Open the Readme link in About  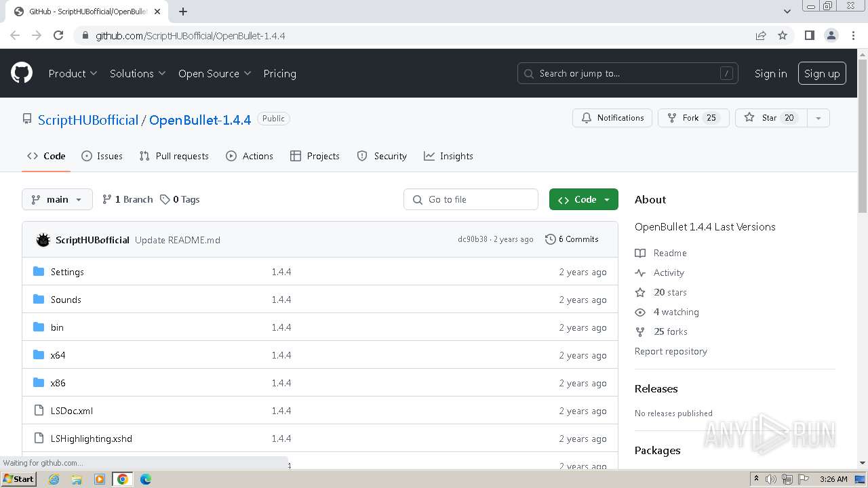click(661, 253)
